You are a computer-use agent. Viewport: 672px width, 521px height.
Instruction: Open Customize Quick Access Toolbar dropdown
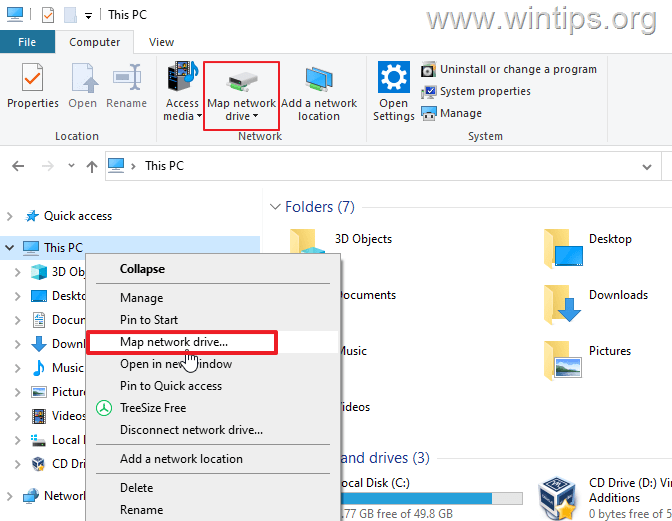88,16
